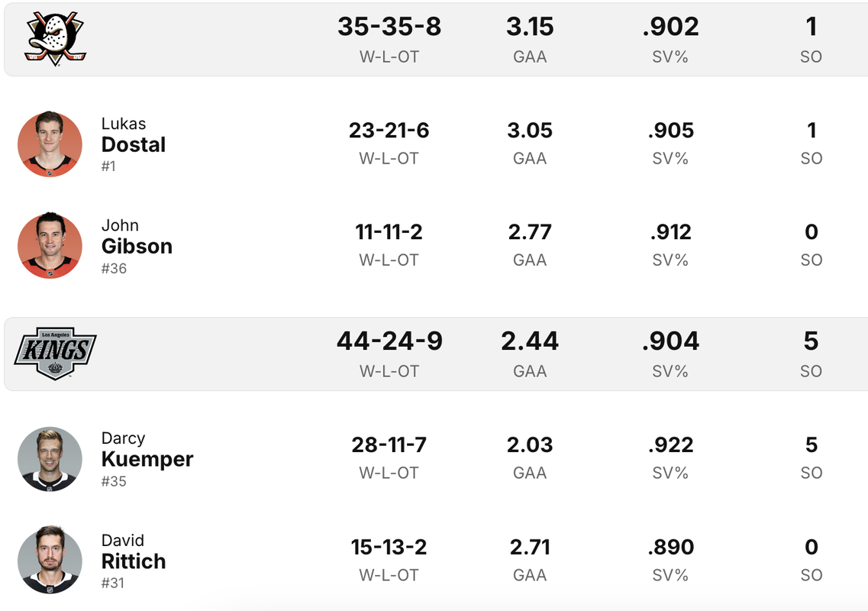
Task: Click jersey number #36 under Gibson
Action: pos(114,269)
